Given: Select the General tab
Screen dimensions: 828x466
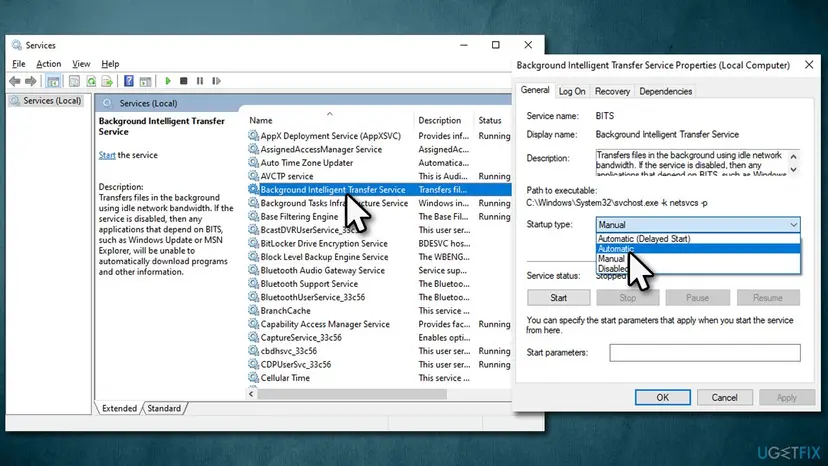Looking at the screenshot, I should (535, 90).
